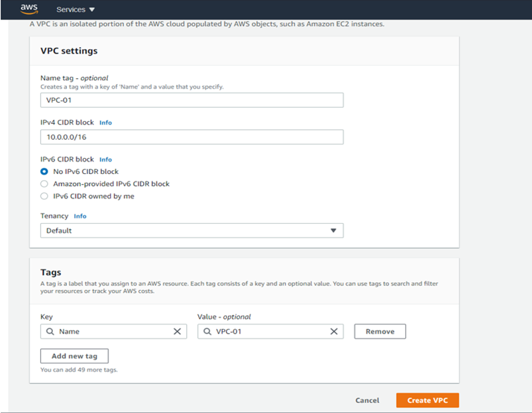Select No IPv6 CIDR block option

click(44, 171)
